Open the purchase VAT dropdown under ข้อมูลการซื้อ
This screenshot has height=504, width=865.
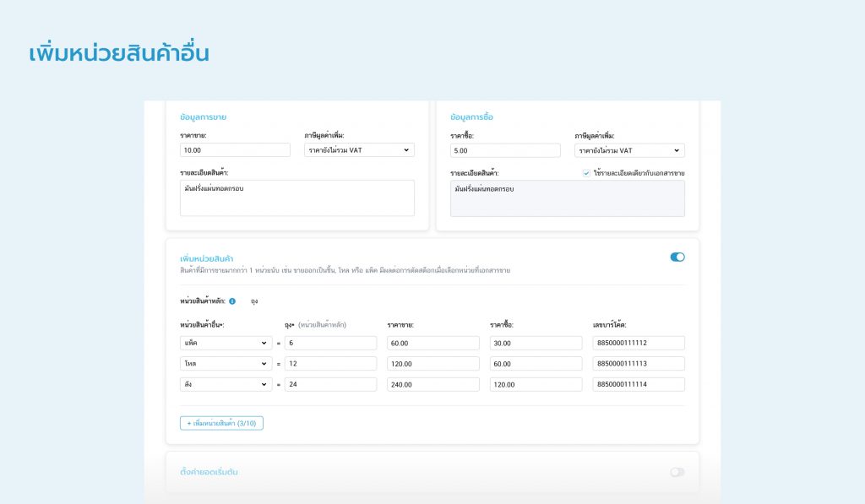coord(629,150)
